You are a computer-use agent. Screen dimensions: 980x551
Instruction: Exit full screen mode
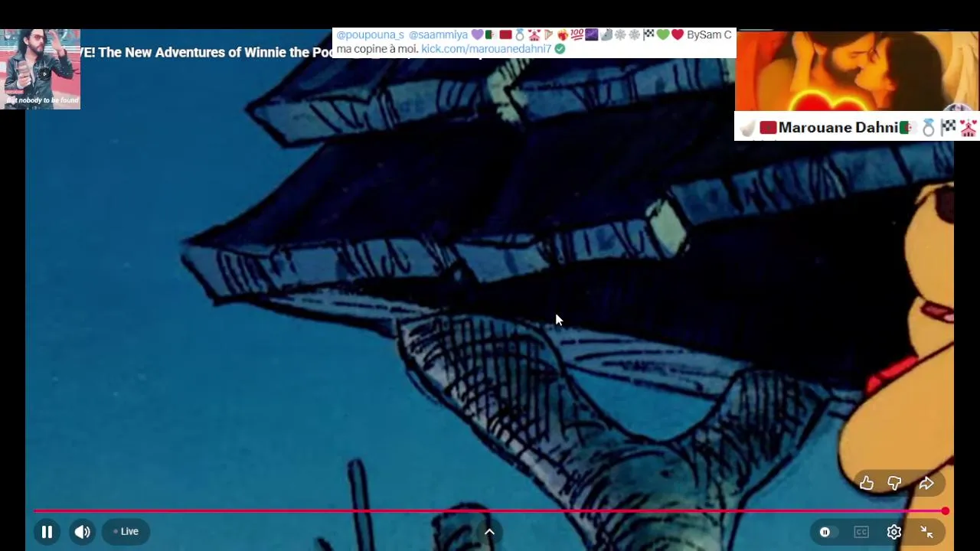[x=926, y=532]
